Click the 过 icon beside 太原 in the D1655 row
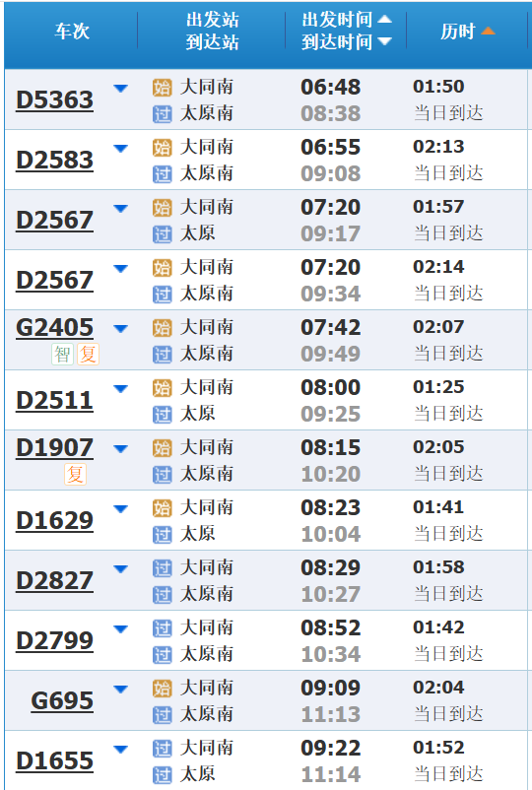532x790 pixels. point(163,775)
